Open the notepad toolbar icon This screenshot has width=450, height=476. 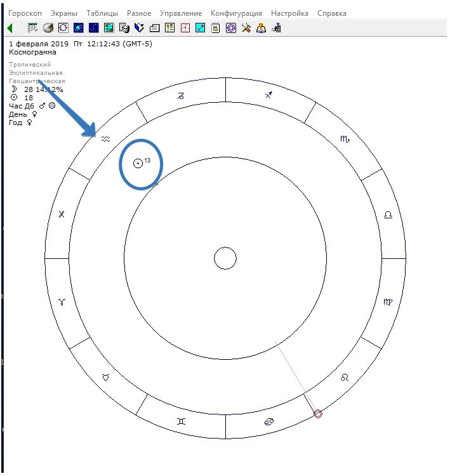pyautogui.click(x=215, y=28)
